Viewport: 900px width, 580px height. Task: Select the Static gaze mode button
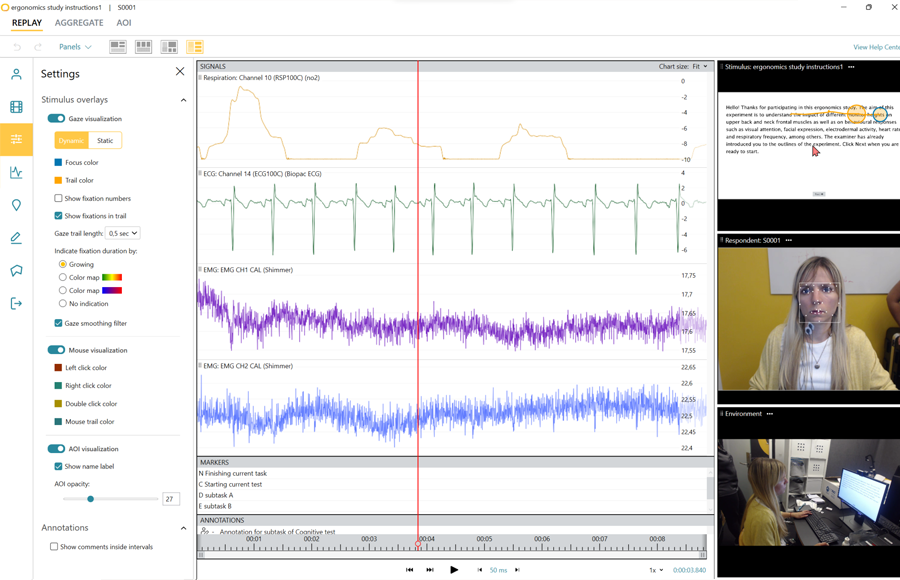pyautogui.click(x=105, y=141)
